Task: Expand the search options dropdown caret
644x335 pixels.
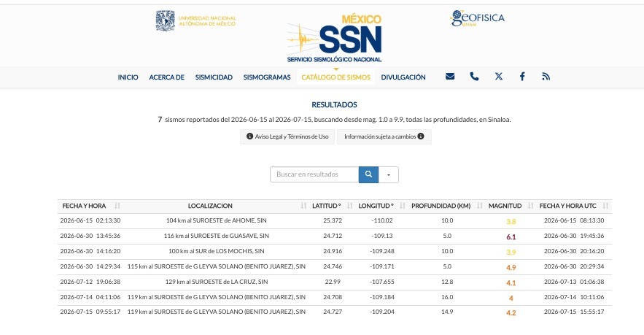Action: pos(389,174)
